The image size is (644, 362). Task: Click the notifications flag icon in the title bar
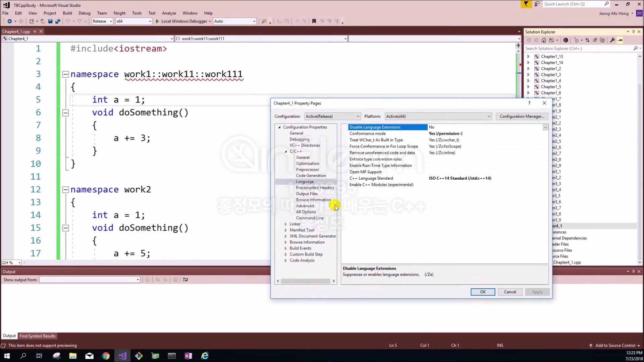point(526,4)
